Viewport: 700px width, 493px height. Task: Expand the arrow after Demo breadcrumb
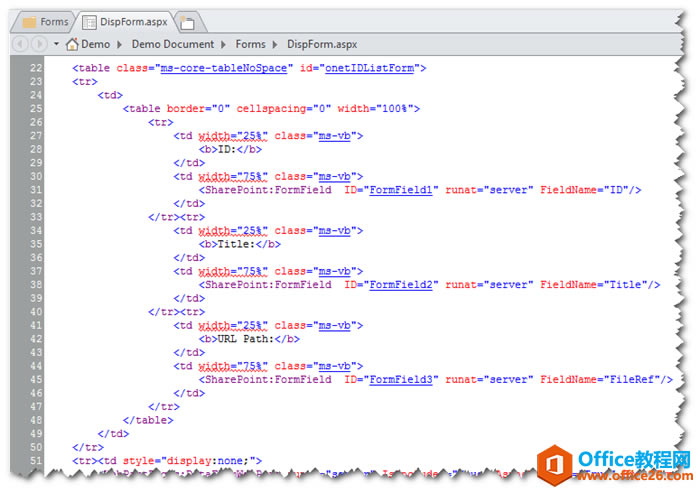120,44
